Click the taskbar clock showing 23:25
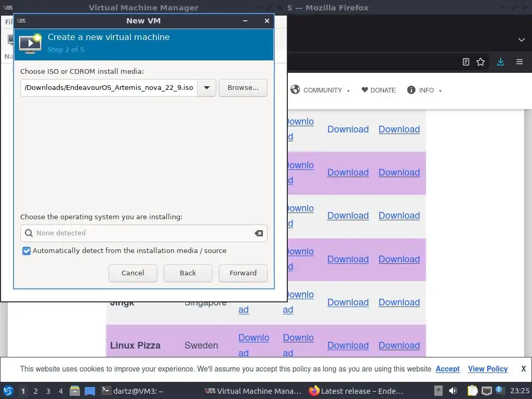Screen dimensions: 532x399 pyautogui.click(x=520, y=391)
